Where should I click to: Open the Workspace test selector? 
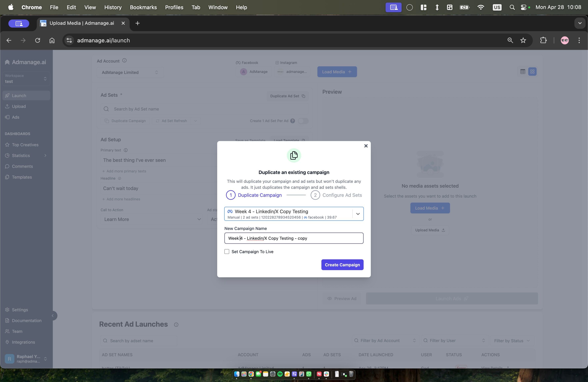coord(26,79)
